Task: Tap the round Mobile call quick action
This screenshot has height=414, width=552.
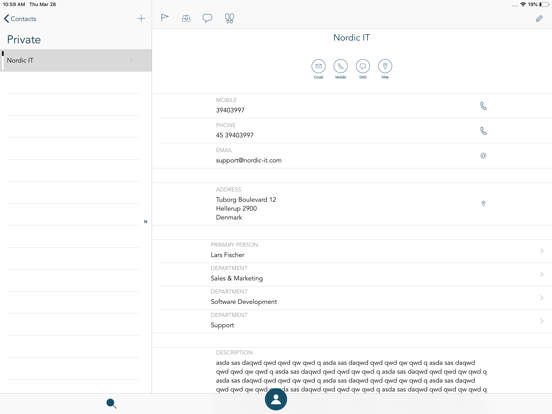Action: click(340, 66)
